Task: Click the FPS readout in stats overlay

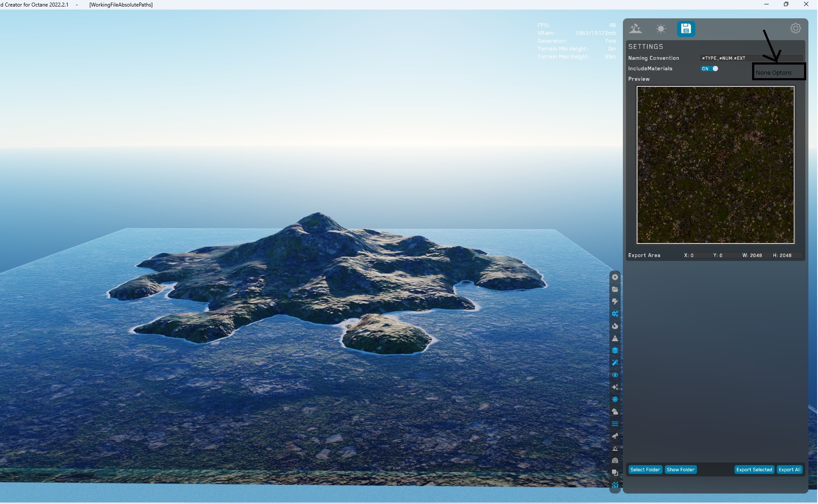Action: pyautogui.click(x=577, y=25)
